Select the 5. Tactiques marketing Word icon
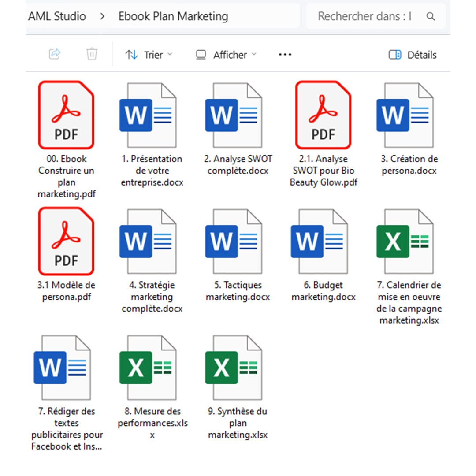 (234, 242)
